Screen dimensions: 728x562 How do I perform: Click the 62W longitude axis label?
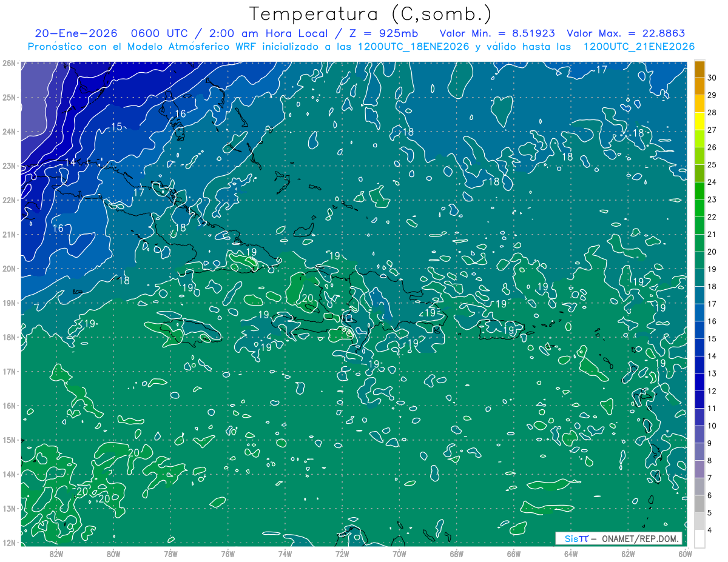pos(628,553)
